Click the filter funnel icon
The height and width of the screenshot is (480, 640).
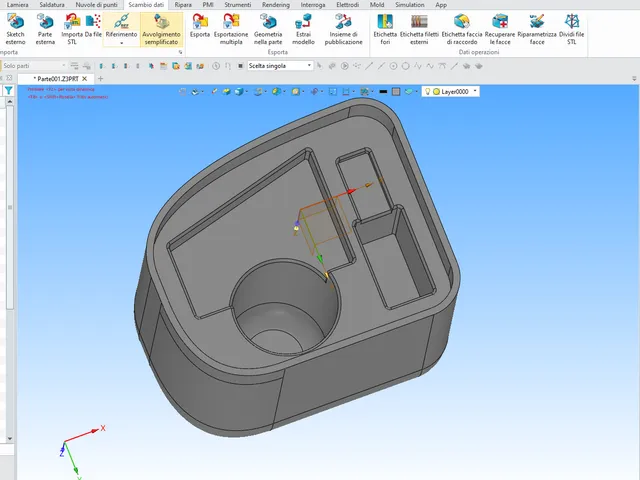pos(9,91)
